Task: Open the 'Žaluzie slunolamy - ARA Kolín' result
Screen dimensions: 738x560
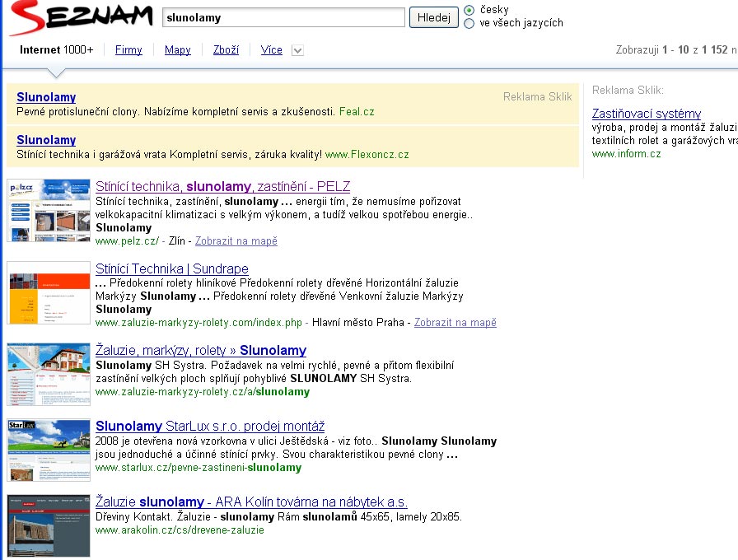Action: [251, 502]
